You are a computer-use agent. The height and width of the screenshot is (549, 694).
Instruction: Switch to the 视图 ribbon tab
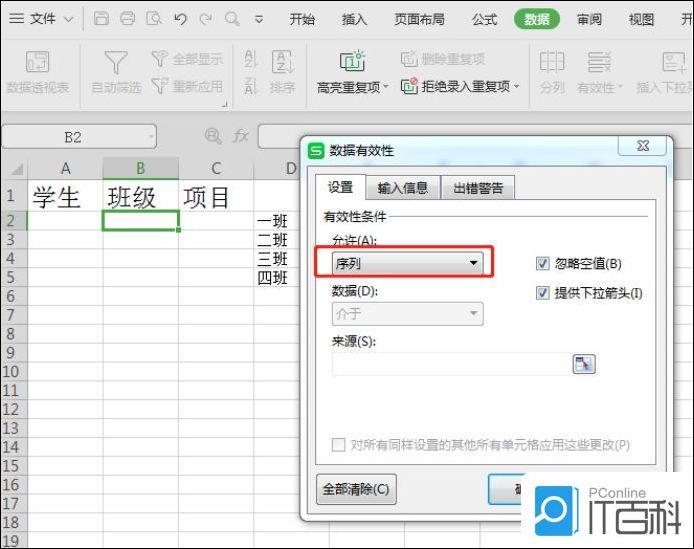641,19
